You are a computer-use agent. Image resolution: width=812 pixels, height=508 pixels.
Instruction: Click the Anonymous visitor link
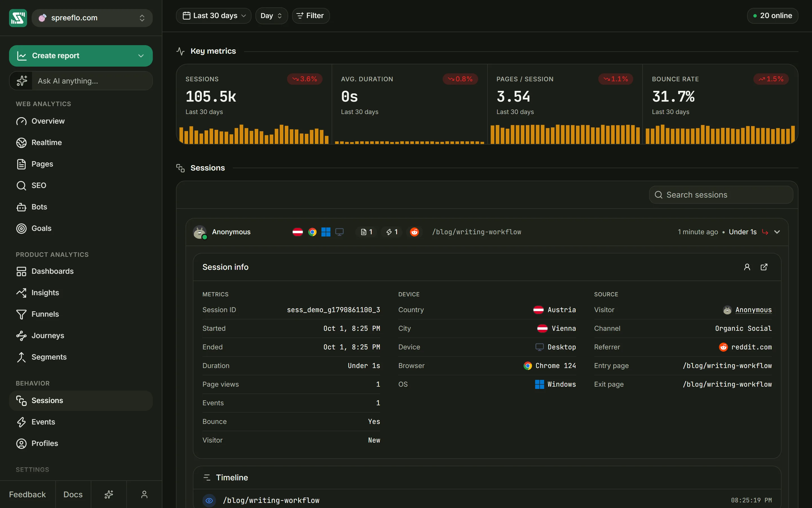coord(753,310)
